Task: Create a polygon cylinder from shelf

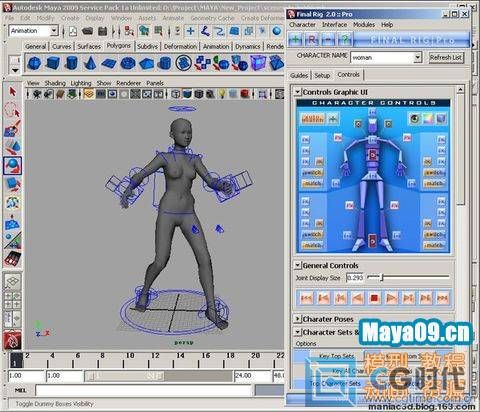Action: [x=71, y=63]
